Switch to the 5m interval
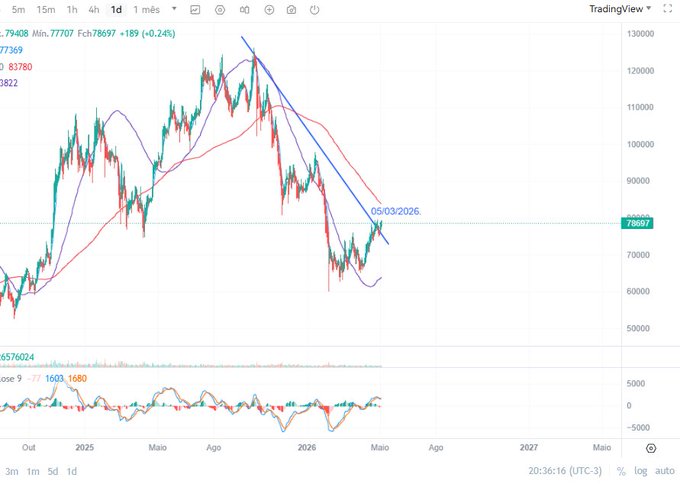Image resolution: width=680 pixels, height=484 pixels. click(x=18, y=10)
